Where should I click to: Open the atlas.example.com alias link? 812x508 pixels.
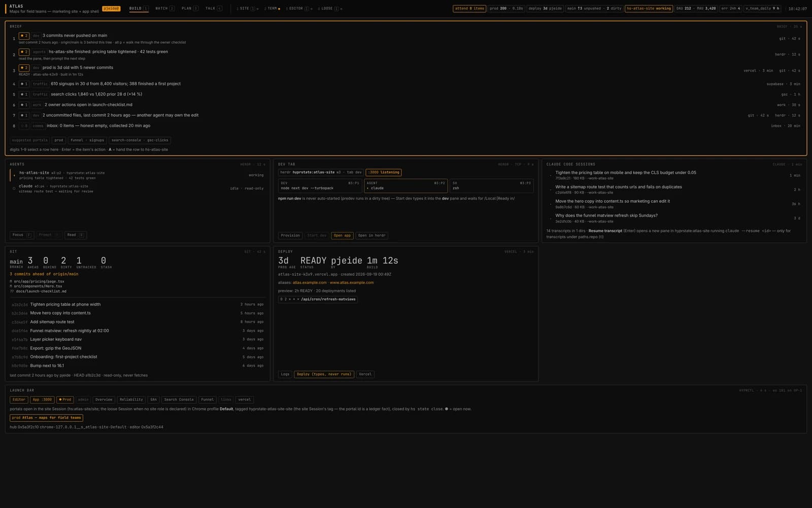coord(310,283)
